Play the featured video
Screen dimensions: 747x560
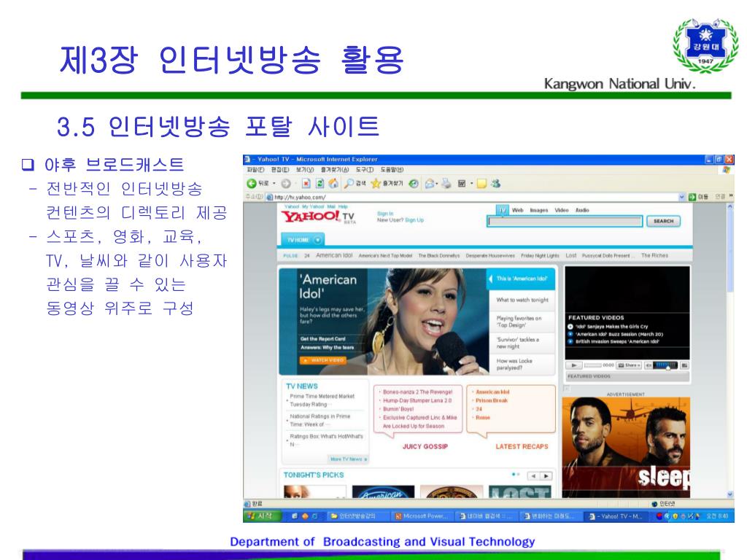[x=574, y=365]
